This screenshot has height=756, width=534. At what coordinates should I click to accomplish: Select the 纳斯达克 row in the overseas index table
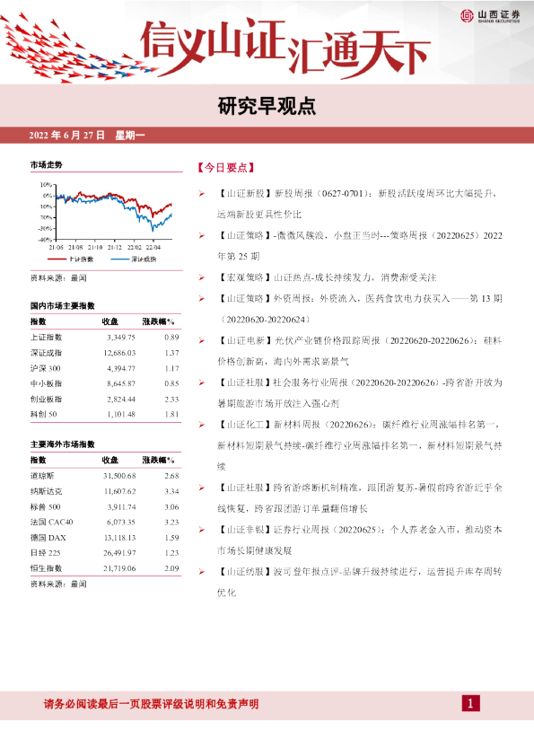pyautogui.click(x=105, y=491)
